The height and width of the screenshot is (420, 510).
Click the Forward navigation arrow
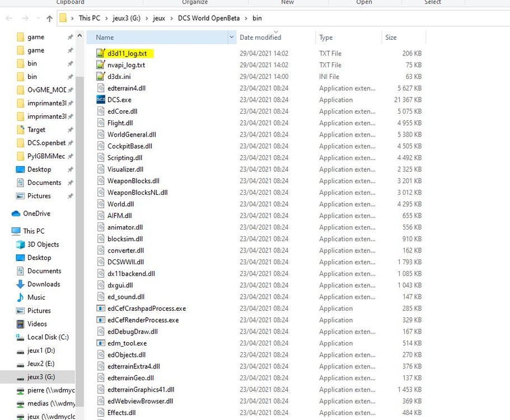click(x=25, y=18)
